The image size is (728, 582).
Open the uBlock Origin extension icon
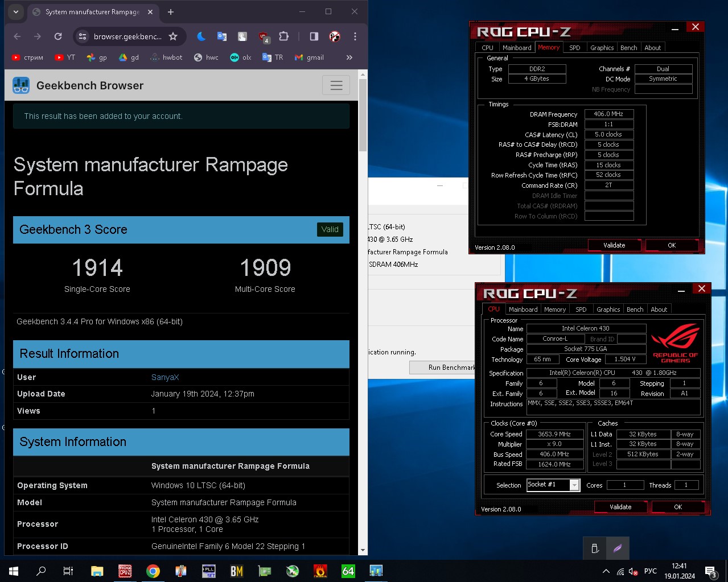pyautogui.click(x=264, y=37)
